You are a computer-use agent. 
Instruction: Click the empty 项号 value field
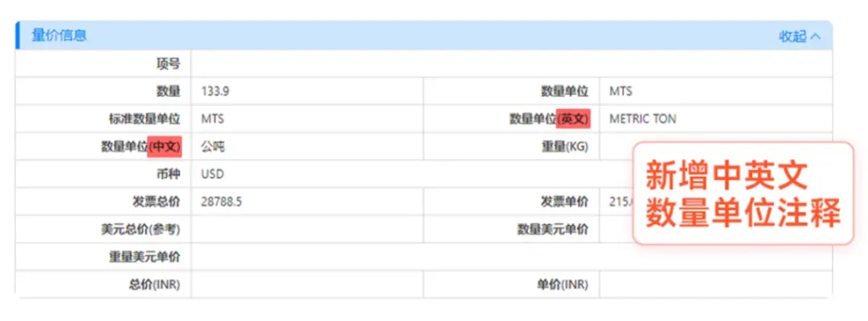point(510,63)
